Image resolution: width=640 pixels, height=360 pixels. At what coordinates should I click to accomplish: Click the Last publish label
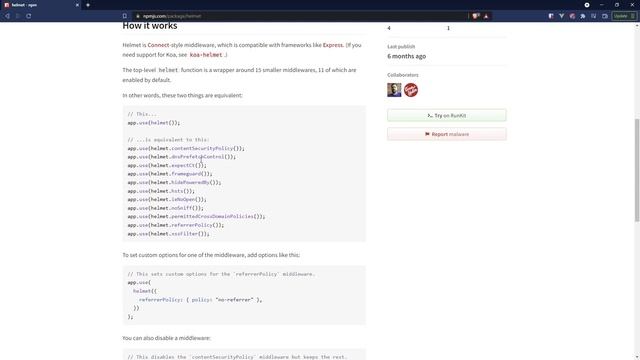point(401,47)
